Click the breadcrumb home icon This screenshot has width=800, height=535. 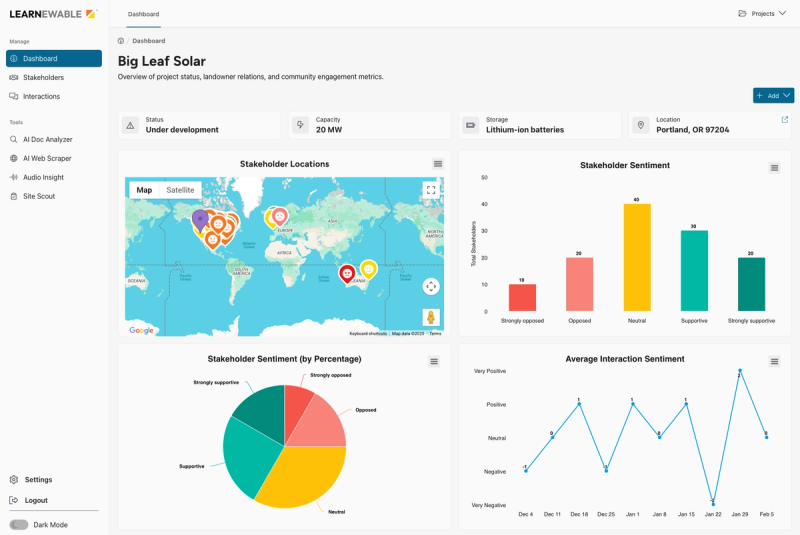tap(121, 41)
